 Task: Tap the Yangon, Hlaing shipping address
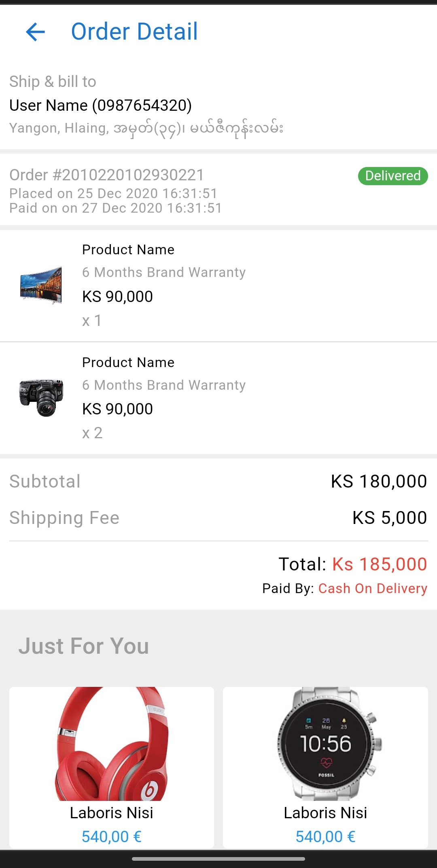(x=146, y=129)
